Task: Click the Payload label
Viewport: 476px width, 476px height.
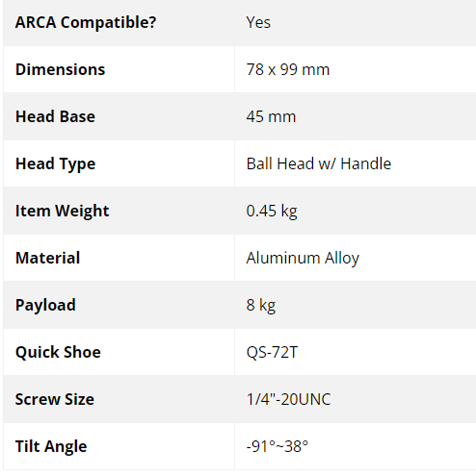Action: click(45, 305)
